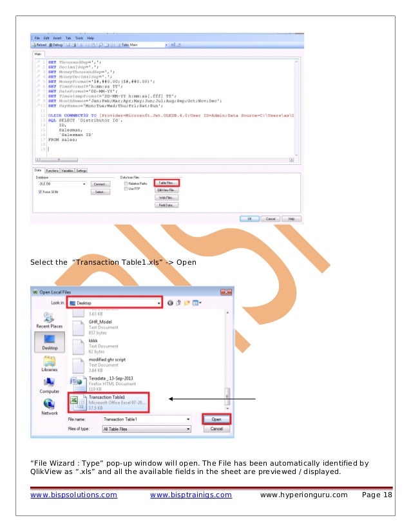Open the Computer shortcut
Screen dimensions: 411x532
click(49, 385)
